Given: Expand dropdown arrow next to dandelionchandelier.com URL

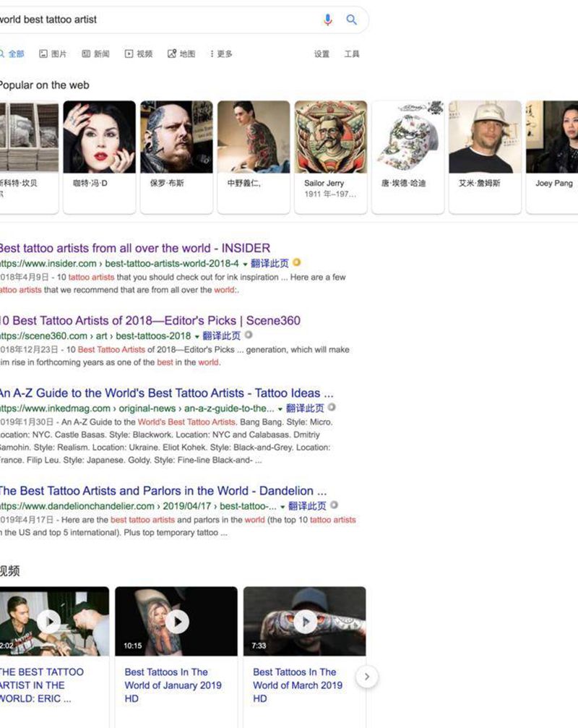Looking at the screenshot, I should (282, 507).
